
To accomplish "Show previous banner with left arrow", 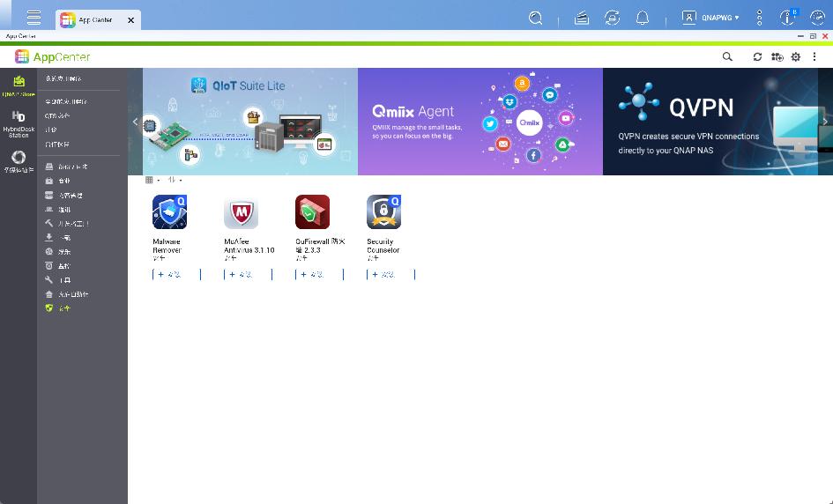I will point(135,122).
